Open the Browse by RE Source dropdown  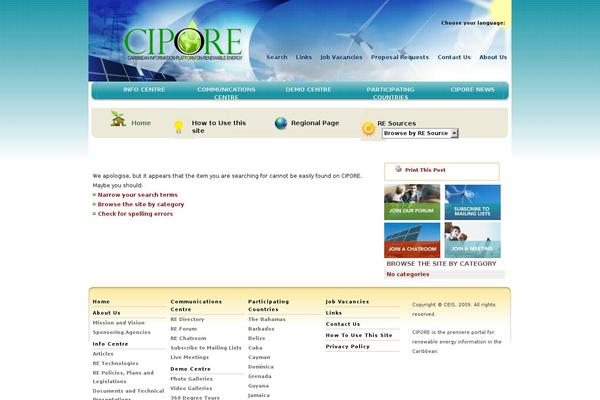point(420,133)
